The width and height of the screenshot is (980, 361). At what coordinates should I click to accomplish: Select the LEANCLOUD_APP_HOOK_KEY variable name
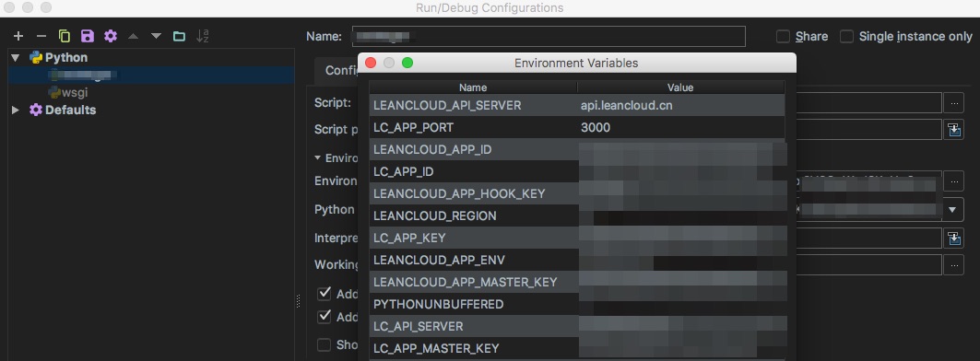coord(459,193)
